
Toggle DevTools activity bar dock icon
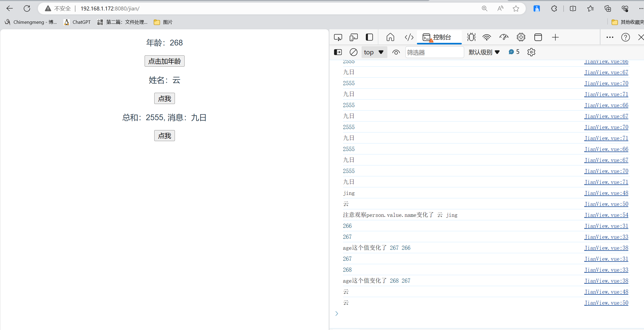coord(369,37)
